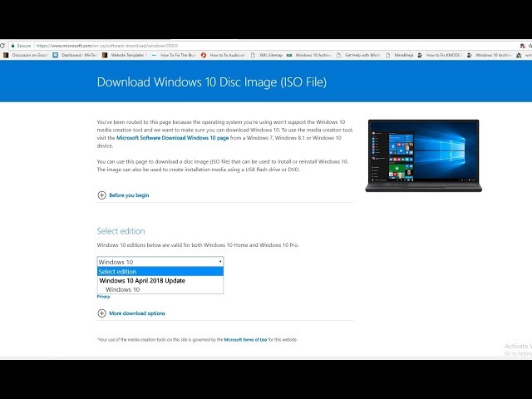Image resolution: width=532 pixels, height=399 pixels.
Task: Click the 'Windows 10 April 2018 Update' group label
Action: [142, 281]
